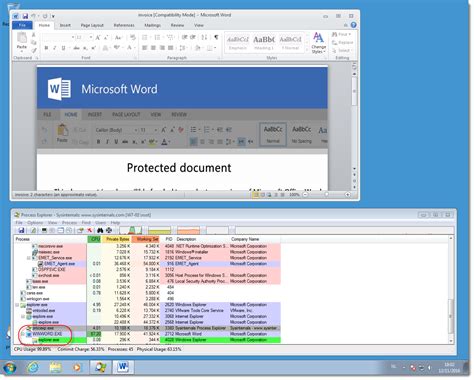Click the Text Highlight Color button in Word
Screen dimensions: 474x380
click(117, 48)
